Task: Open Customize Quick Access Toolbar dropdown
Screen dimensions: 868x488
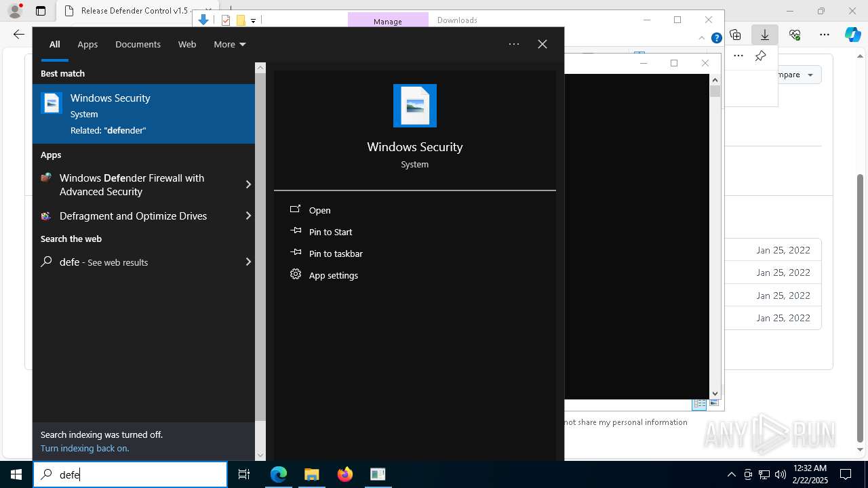Action: [x=253, y=20]
